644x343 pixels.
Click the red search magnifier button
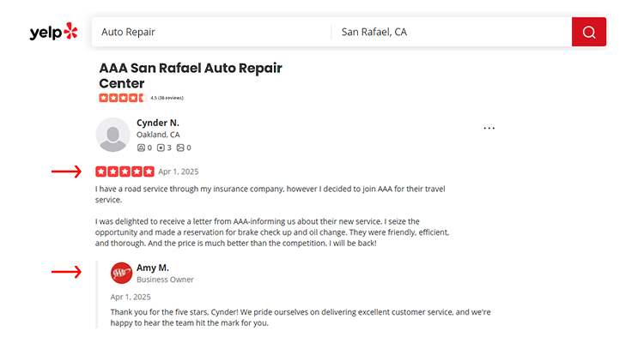pos(588,32)
